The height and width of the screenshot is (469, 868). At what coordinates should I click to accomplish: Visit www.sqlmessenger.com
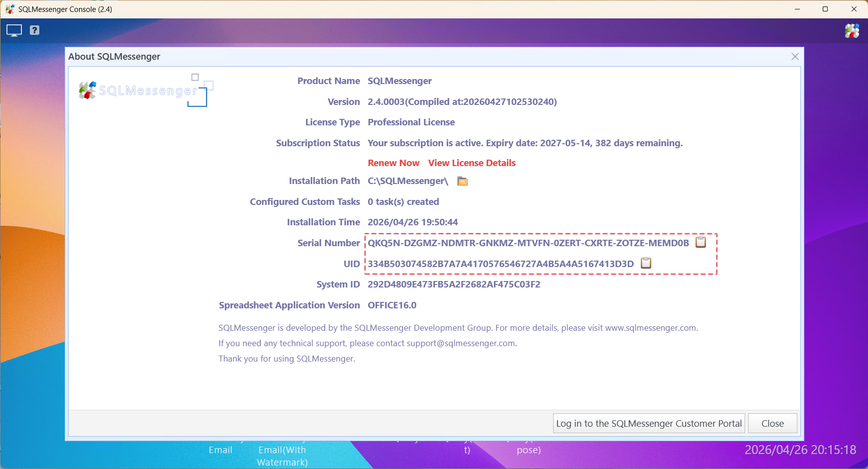tap(651, 328)
